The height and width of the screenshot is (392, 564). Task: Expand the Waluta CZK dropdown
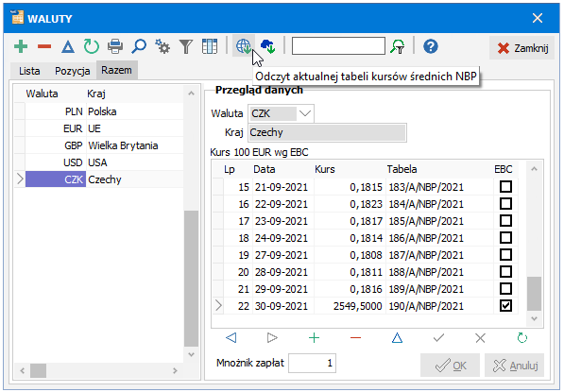(x=305, y=113)
